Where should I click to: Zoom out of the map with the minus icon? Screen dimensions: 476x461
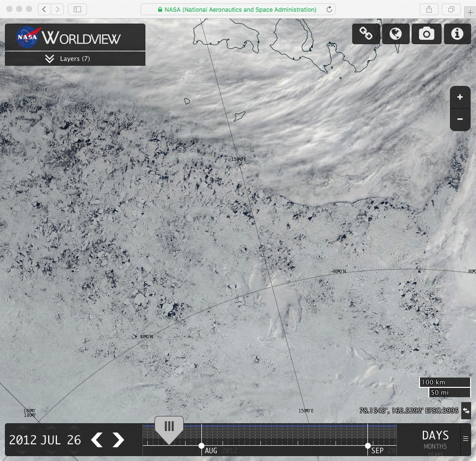coord(460,119)
